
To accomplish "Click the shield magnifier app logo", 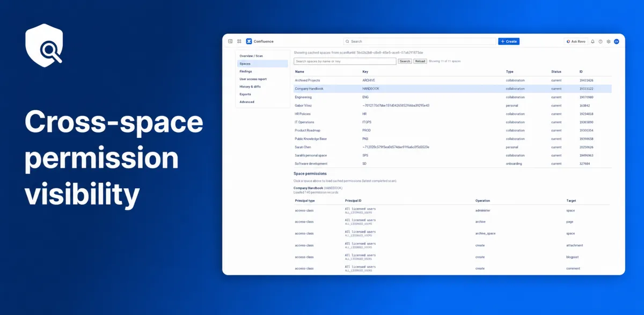I will click(44, 45).
